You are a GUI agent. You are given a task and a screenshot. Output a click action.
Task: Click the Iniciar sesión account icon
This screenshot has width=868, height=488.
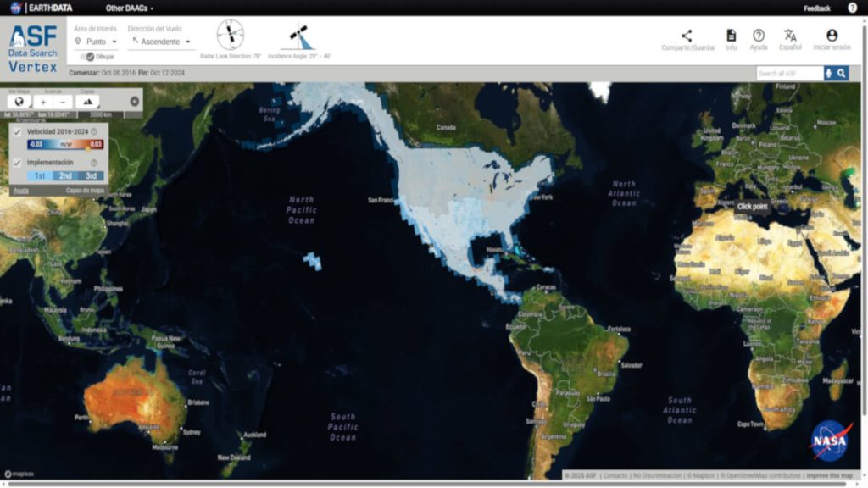[832, 36]
